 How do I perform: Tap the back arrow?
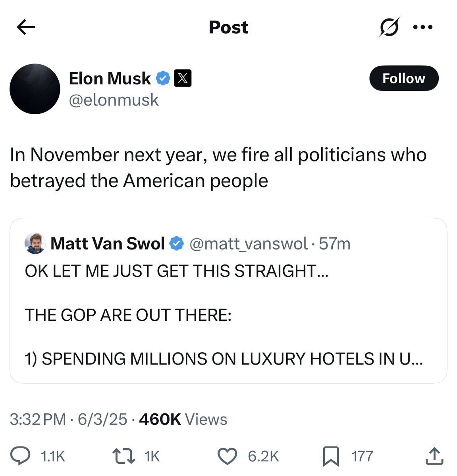point(26,27)
